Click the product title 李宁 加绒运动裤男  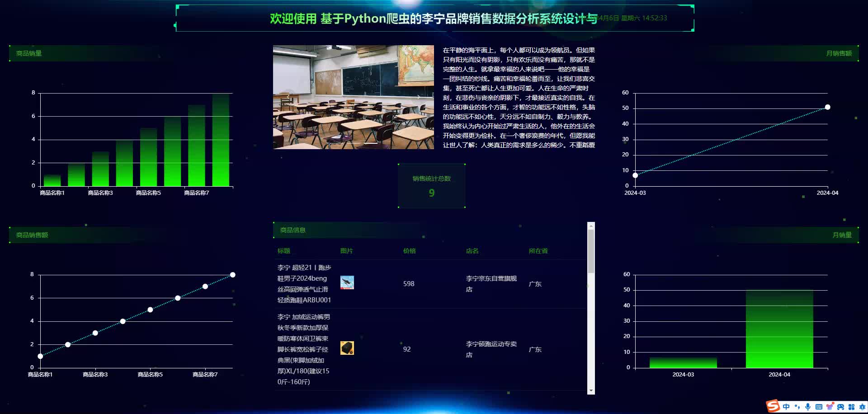304,349
